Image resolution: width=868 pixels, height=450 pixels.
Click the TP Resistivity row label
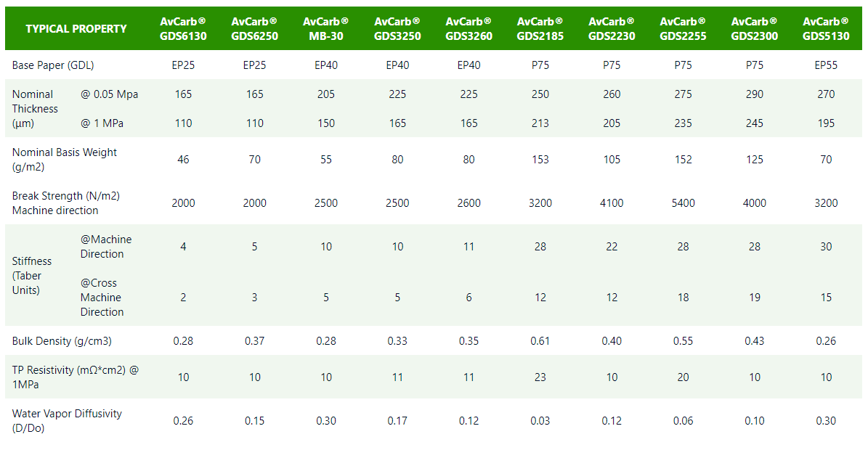(76, 377)
